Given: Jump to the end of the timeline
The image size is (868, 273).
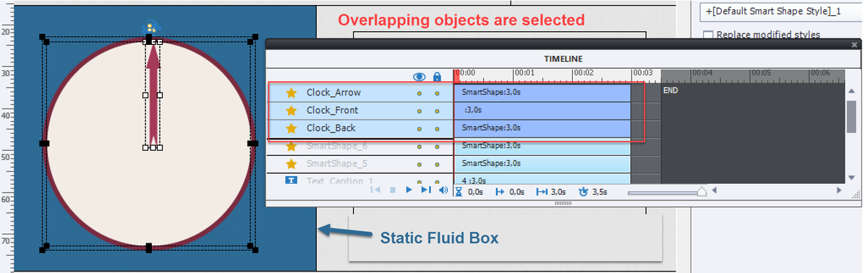Looking at the screenshot, I should 426,190.
